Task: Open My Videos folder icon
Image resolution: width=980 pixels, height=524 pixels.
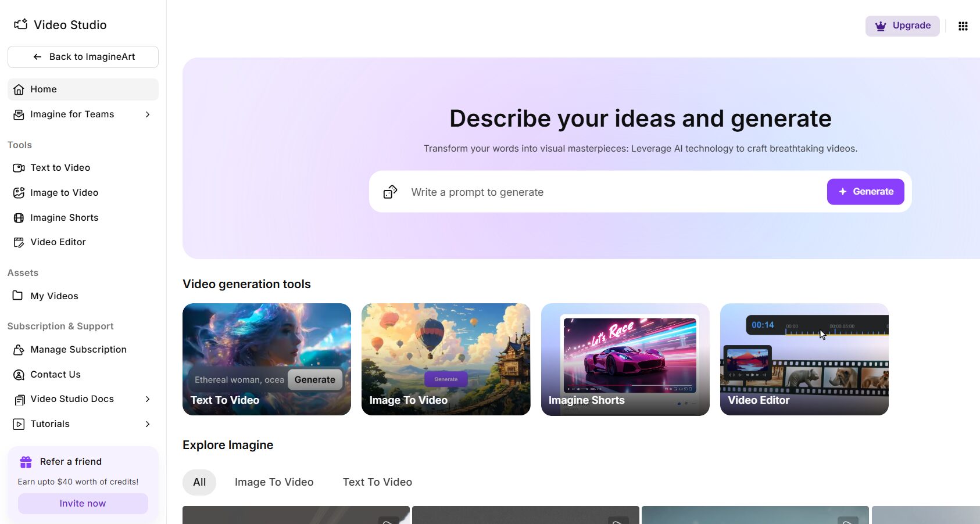Action: (19, 296)
